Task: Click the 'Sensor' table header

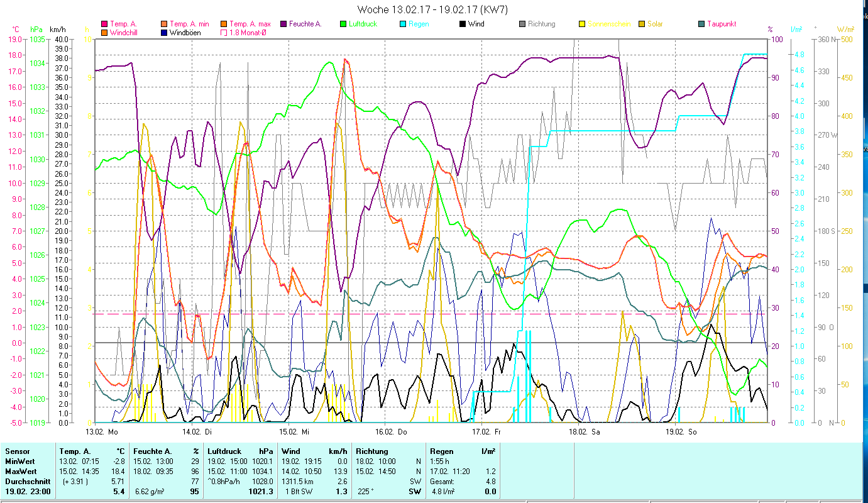Action: pyautogui.click(x=17, y=451)
